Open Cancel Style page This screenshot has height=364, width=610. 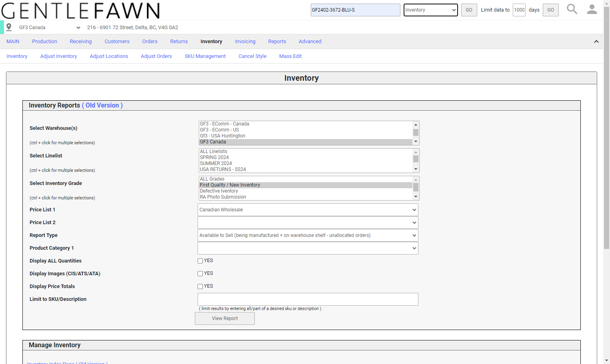[252, 56]
